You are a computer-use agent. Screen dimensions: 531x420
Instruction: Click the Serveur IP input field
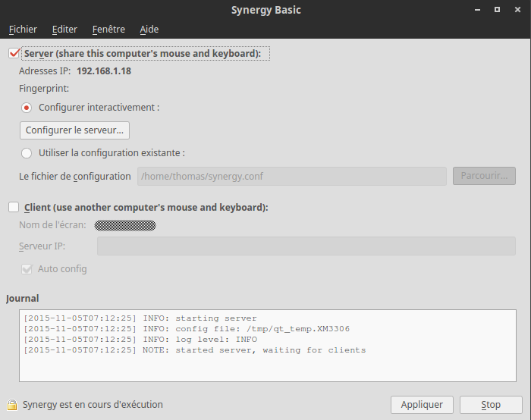(306, 246)
